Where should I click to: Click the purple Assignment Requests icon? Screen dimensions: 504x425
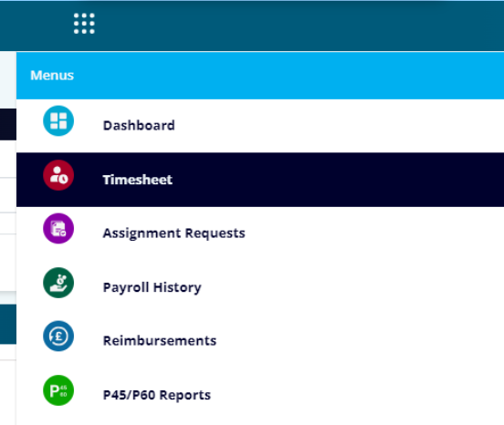pyautogui.click(x=58, y=228)
